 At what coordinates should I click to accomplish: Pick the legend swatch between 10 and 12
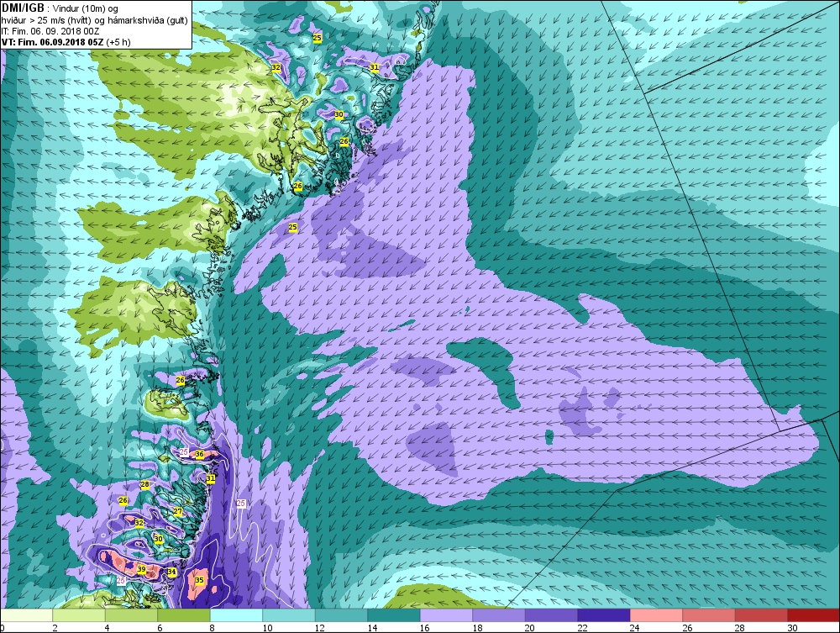click(x=289, y=615)
